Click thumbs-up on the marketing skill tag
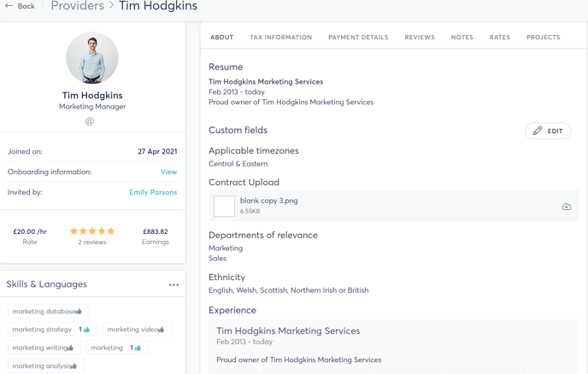Screen dimensions: 588x374 coord(138,348)
